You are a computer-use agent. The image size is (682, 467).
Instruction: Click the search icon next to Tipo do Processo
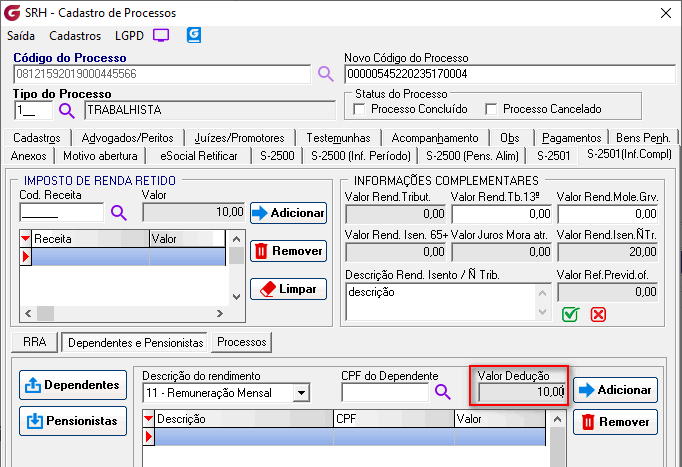[x=67, y=110]
